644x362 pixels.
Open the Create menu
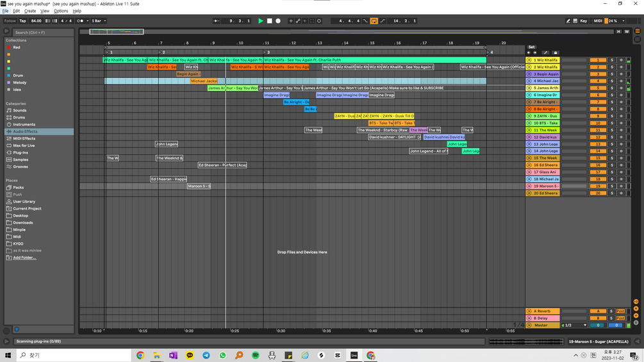tap(30, 11)
